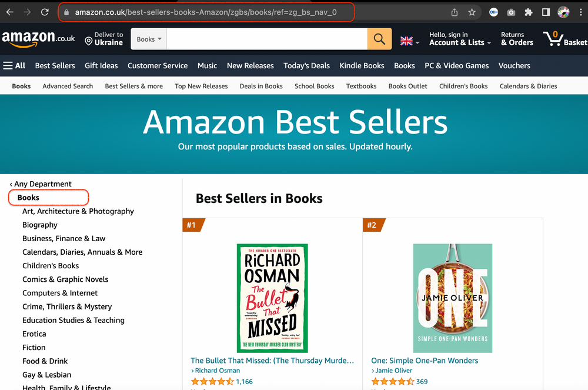Click the Amazon.co.uk logo

pos(35,38)
